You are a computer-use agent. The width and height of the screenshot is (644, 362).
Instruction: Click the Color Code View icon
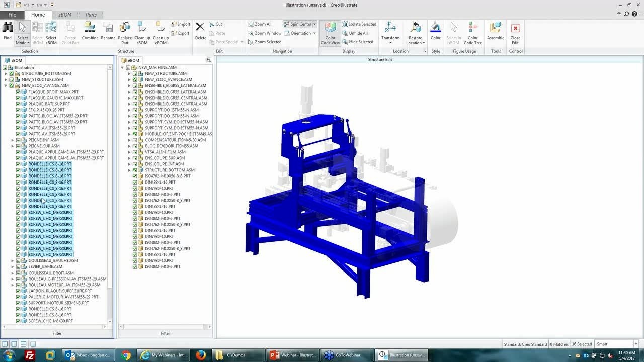330,29
